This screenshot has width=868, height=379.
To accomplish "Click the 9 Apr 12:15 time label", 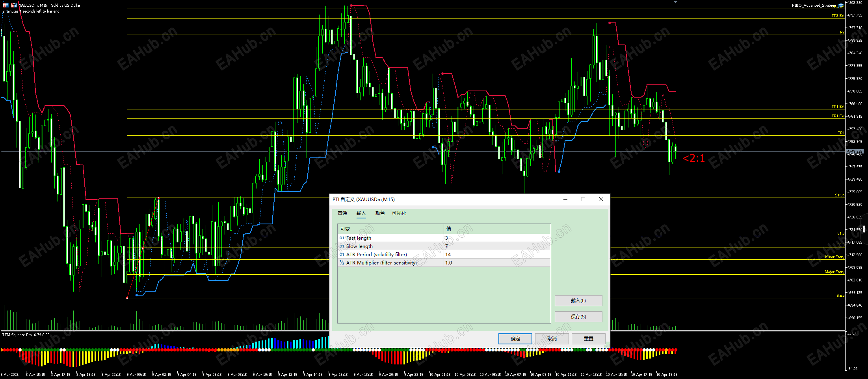I will 288,375.
